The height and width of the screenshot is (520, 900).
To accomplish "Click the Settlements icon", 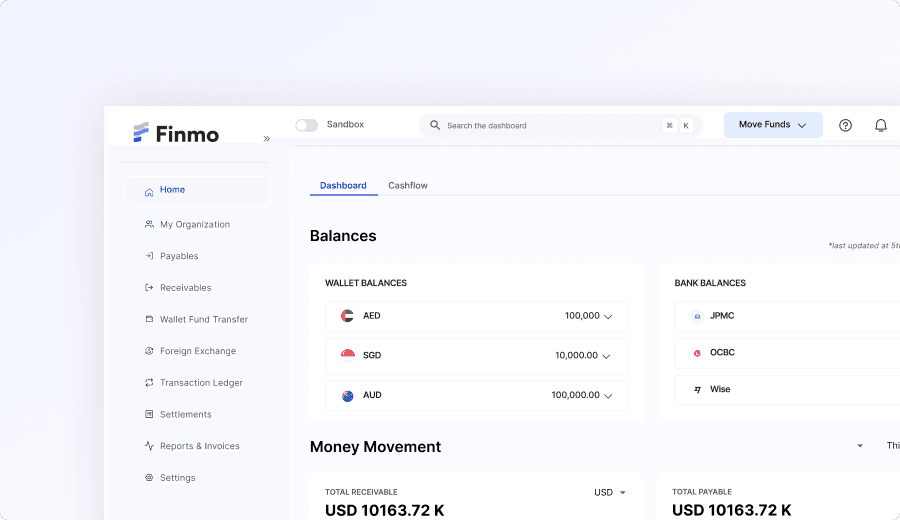I will tap(149, 413).
